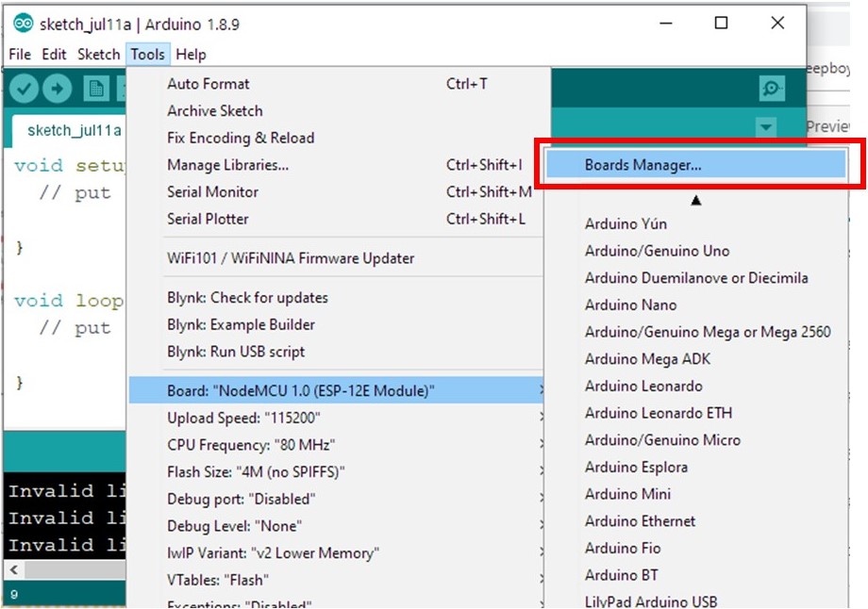This screenshot has height=609, width=868.
Task: Click the Arduino logo in title bar
Action: point(24,24)
